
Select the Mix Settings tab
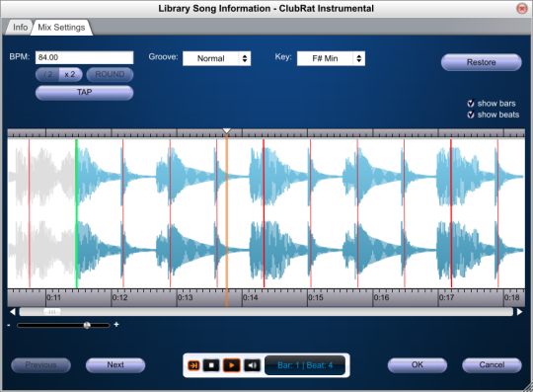(x=61, y=28)
